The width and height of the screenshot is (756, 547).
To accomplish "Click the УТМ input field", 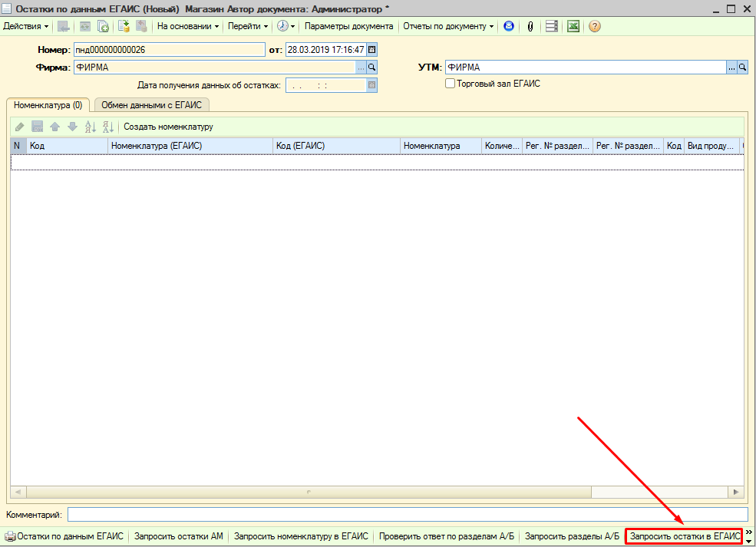I will click(x=586, y=68).
